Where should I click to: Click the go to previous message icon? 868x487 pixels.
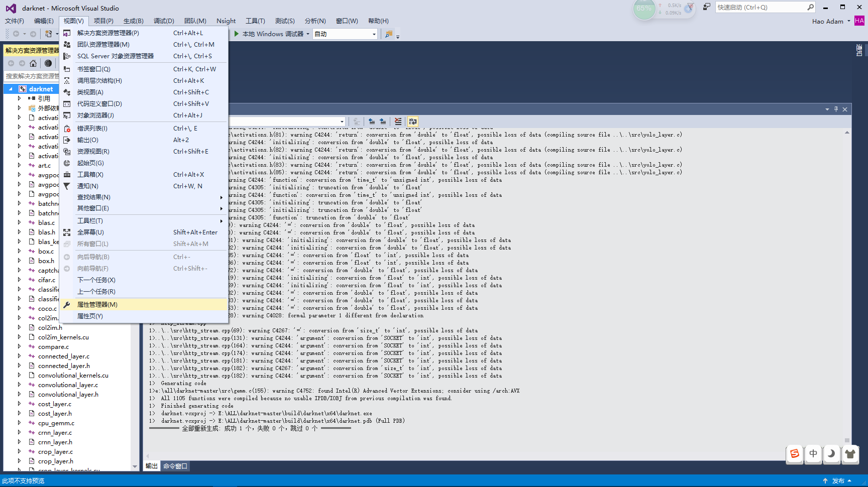click(x=372, y=121)
